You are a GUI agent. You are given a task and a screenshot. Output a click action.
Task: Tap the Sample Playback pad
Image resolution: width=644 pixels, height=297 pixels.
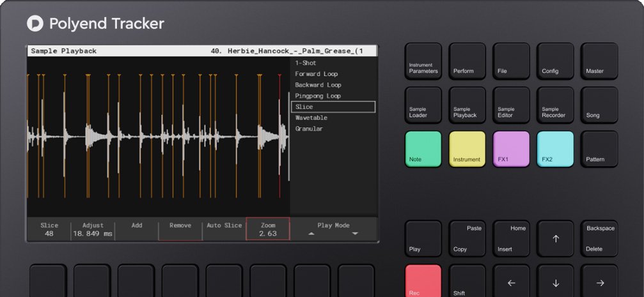coord(467,105)
